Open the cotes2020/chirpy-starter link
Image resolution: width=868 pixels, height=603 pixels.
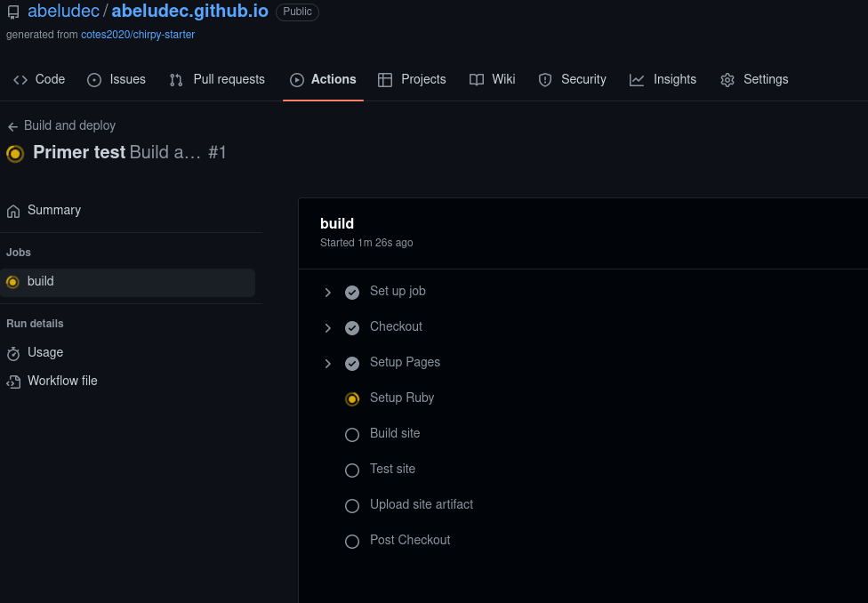[138, 34]
